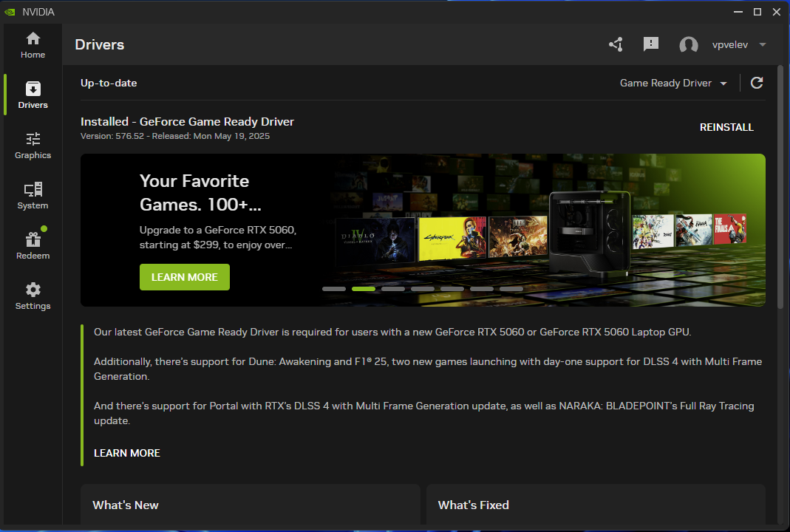This screenshot has width=790, height=532.
Task: Click the Version: 576.52 release text
Action: [x=175, y=136]
